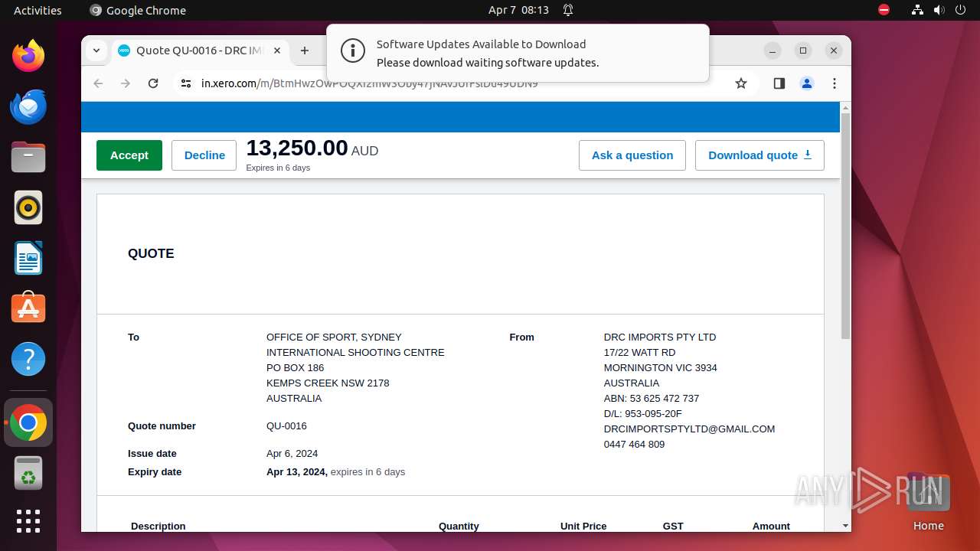Download the quote as a file
The width and height of the screenshot is (980, 551).
tap(759, 155)
